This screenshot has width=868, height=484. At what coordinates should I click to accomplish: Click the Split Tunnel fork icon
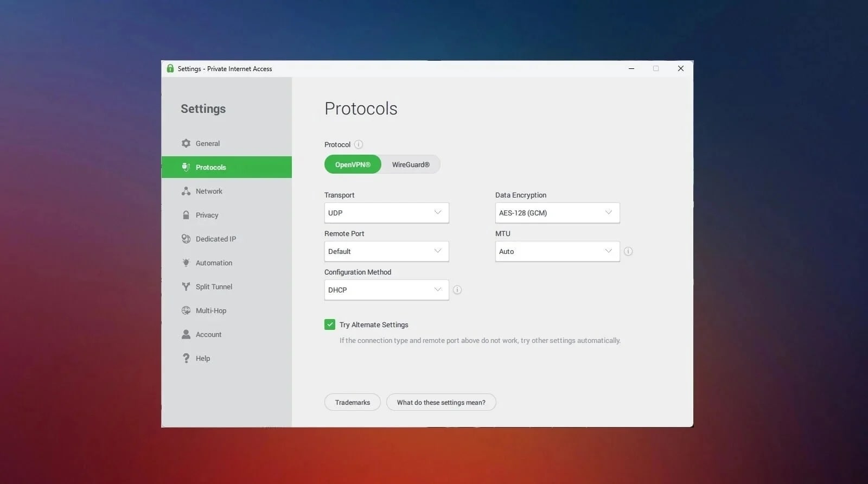[186, 286]
